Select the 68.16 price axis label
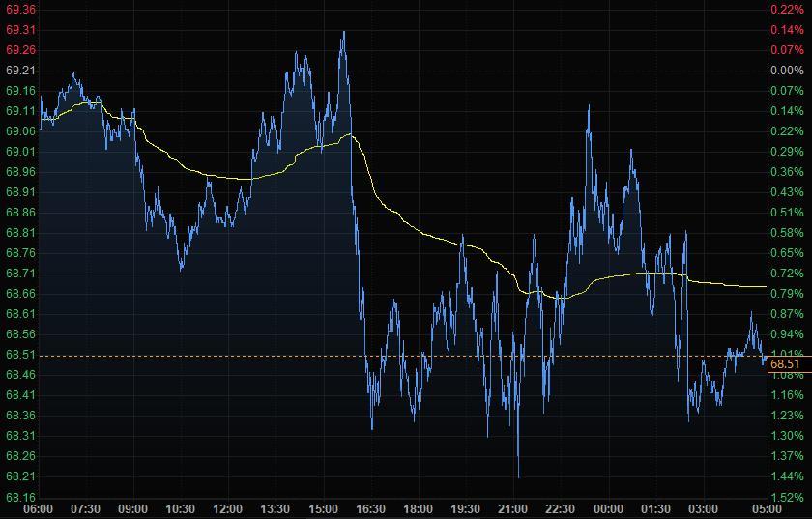Viewport: 812px width, 519px height. 20,498
